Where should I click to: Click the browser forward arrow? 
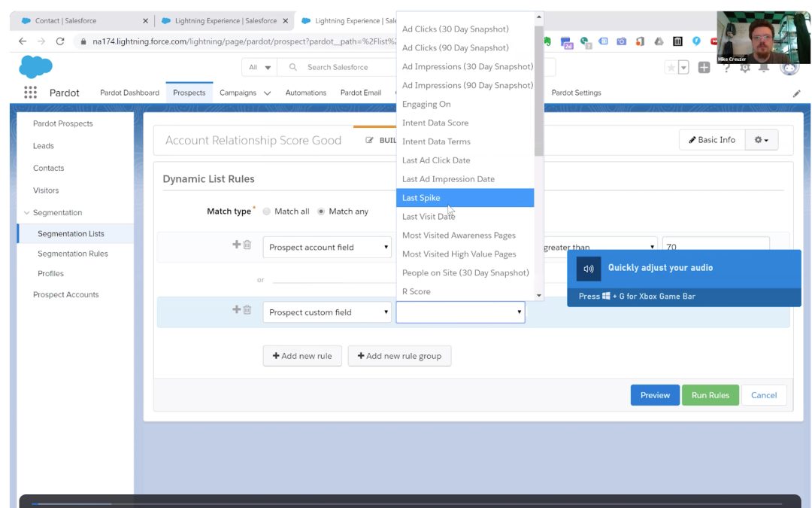[41, 41]
